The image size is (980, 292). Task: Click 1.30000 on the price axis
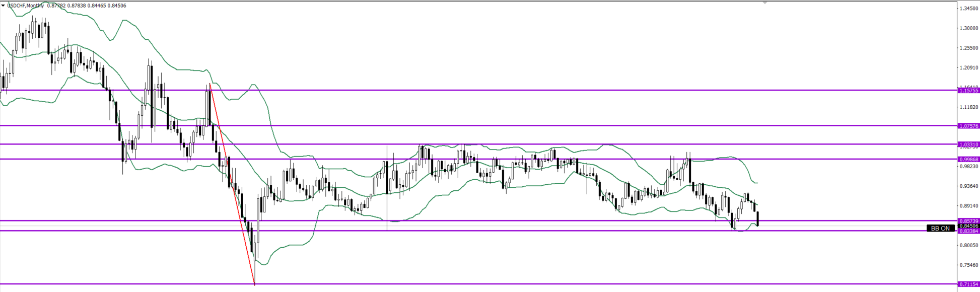tap(969, 28)
